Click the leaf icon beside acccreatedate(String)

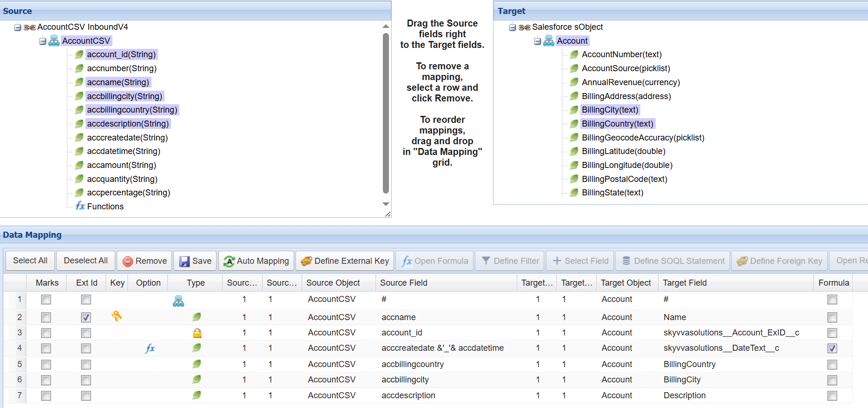tap(79, 138)
